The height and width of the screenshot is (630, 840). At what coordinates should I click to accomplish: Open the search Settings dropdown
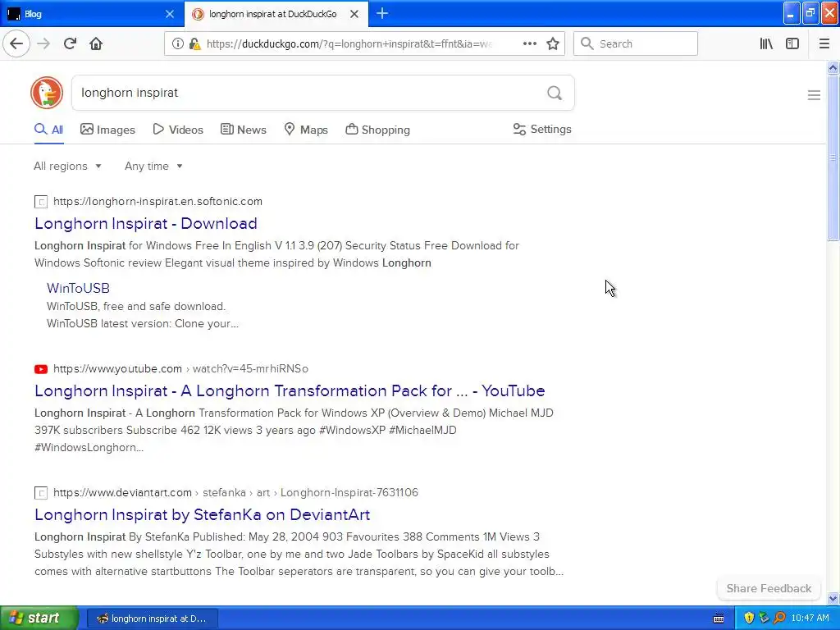click(x=542, y=129)
